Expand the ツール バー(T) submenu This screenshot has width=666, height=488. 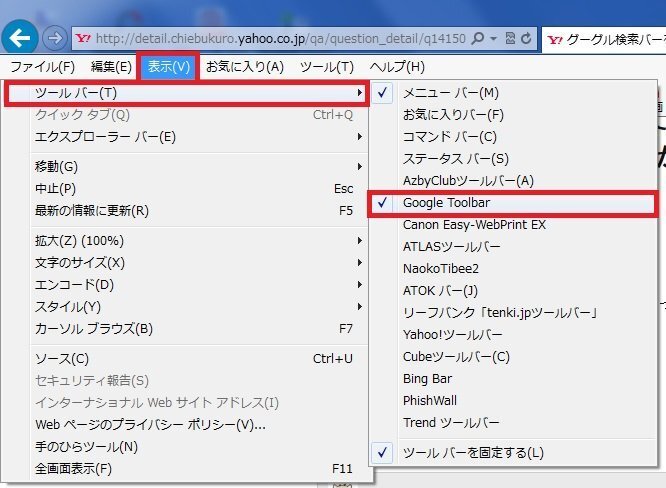pos(187,93)
